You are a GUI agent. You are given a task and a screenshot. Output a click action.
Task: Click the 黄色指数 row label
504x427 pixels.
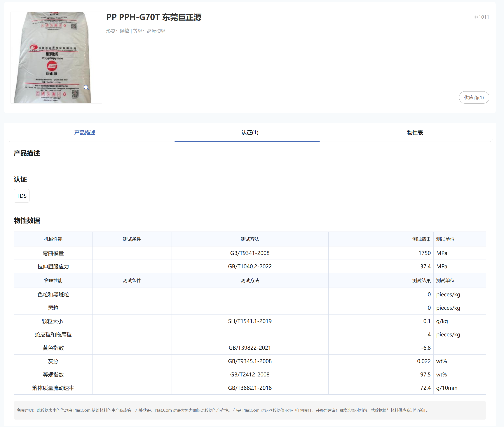53,348
